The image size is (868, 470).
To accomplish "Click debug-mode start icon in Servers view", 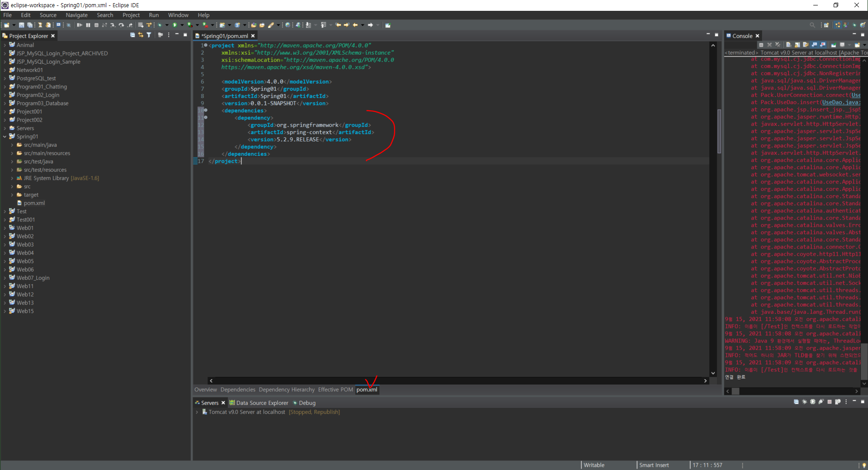I will 804,402.
